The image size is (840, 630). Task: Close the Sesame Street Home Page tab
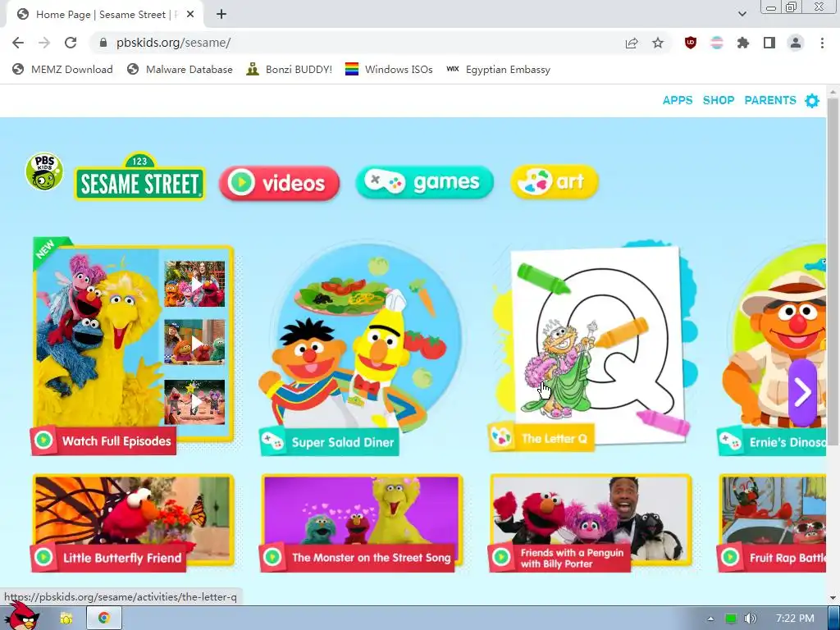tap(190, 15)
